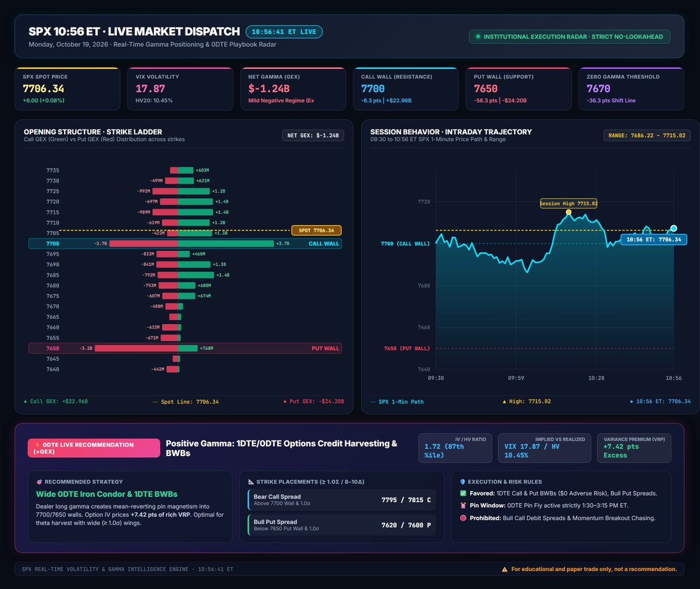Click the SPOT 7706.34 label on strike ladder
This screenshot has height=589, width=700.
316,230
